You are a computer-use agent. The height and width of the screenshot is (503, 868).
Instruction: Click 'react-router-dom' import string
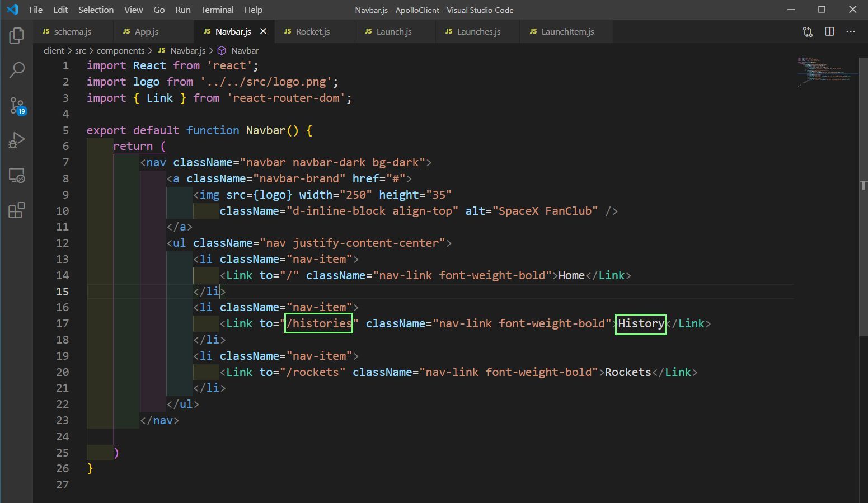[286, 98]
